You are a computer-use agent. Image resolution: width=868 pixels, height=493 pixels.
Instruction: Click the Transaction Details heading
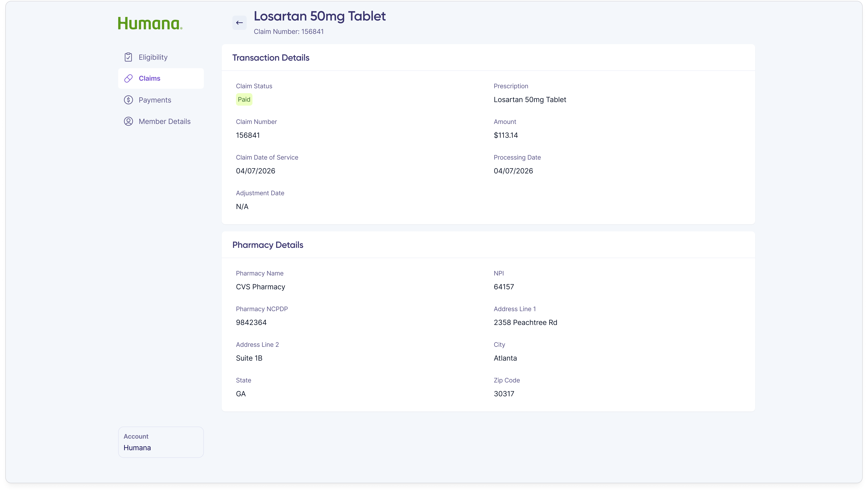click(x=271, y=58)
